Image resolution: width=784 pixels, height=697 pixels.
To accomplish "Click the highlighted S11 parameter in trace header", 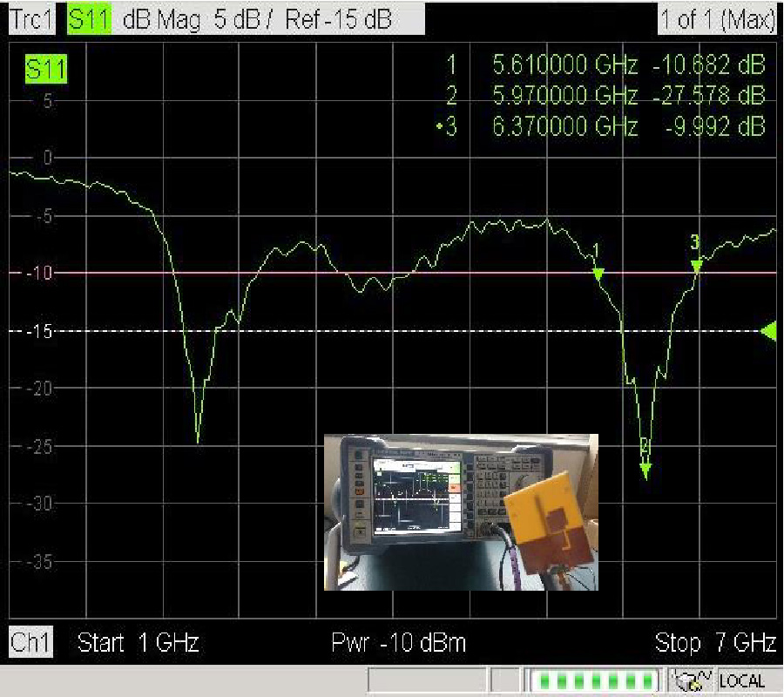I will coord(90,19).
